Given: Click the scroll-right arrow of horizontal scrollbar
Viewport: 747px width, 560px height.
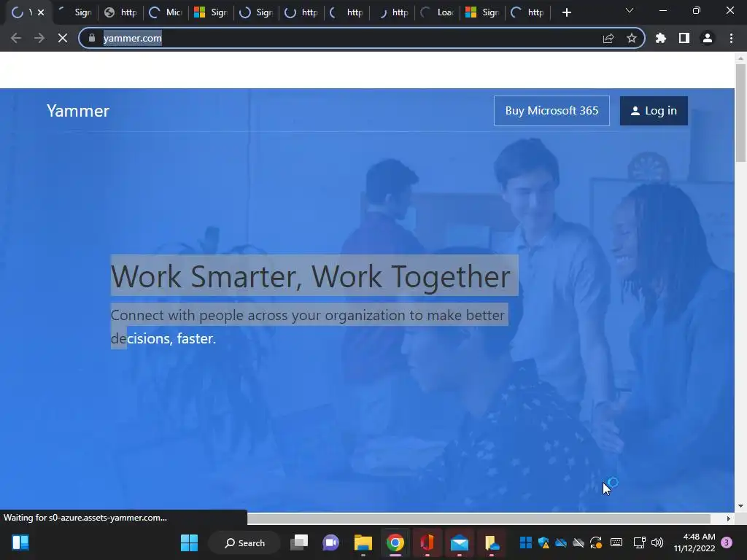Looking at the screenshot, I should (729, 518).
